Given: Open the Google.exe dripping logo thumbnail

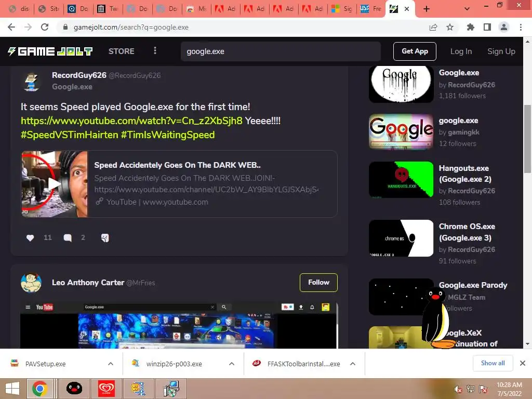Looking at the screenshot, I should pyautogui.click(x=401, y=84).
